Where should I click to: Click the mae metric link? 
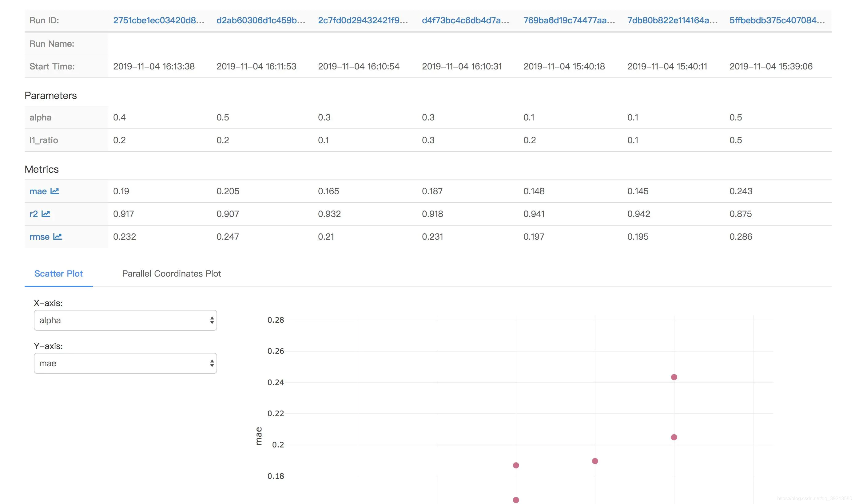click(38, 191)
